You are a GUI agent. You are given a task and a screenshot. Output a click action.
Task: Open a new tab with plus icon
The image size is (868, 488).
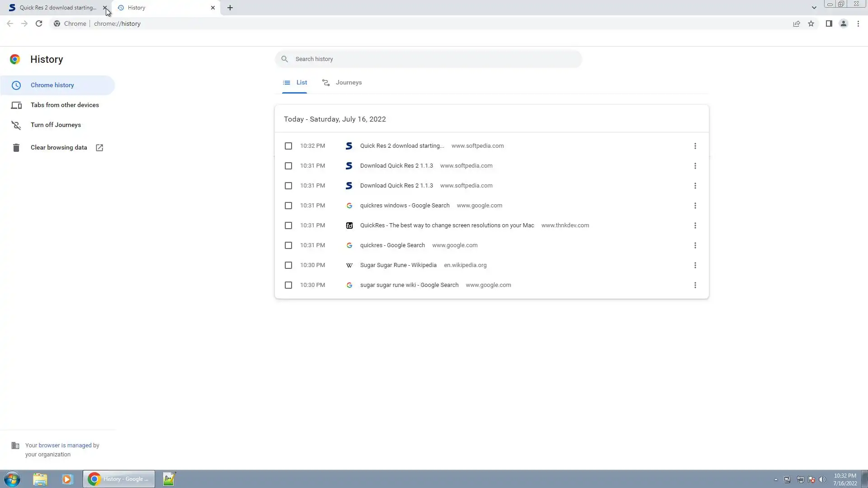click(230, 8)
